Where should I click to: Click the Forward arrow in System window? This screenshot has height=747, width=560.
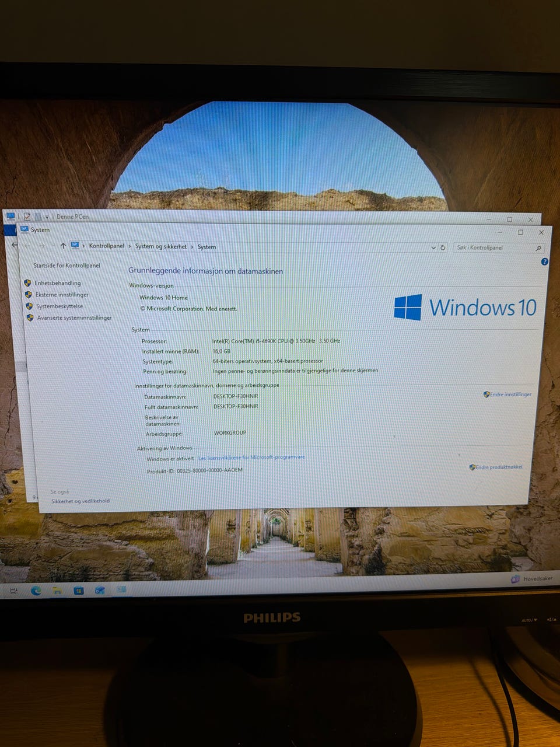point(41,246)
